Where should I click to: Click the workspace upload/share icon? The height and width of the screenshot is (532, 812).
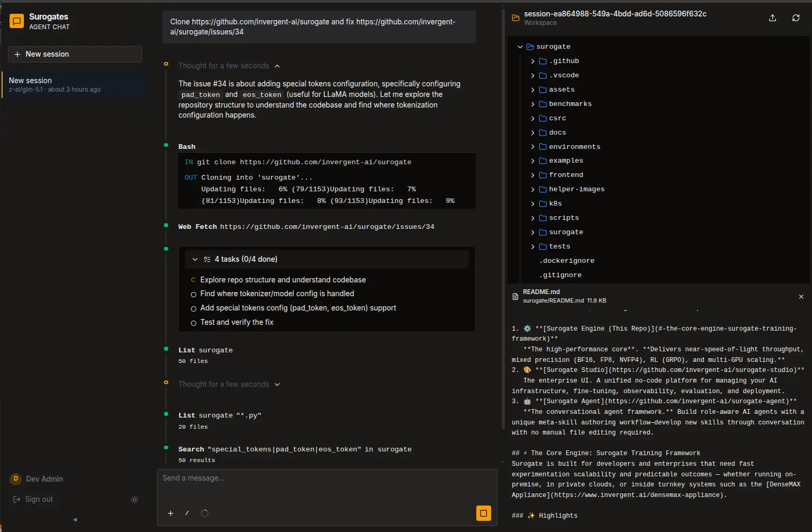click(773, 18)
